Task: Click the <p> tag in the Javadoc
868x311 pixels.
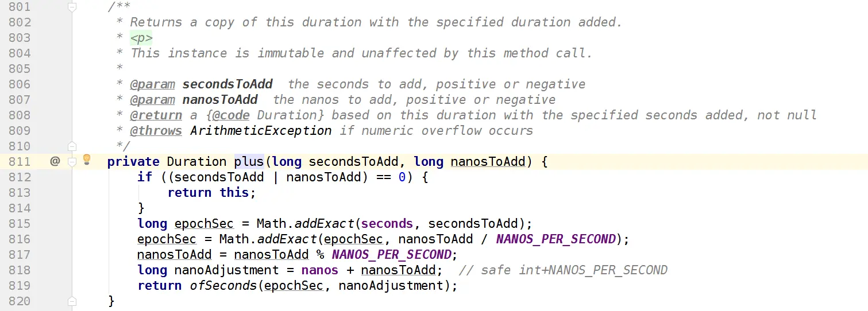Action: coord(141,38)
